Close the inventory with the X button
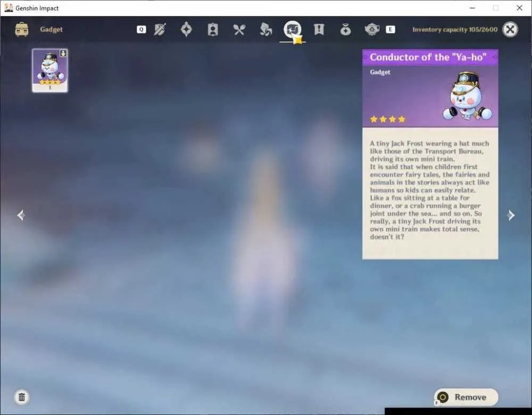The image size is (532, 415). [510, 29]
